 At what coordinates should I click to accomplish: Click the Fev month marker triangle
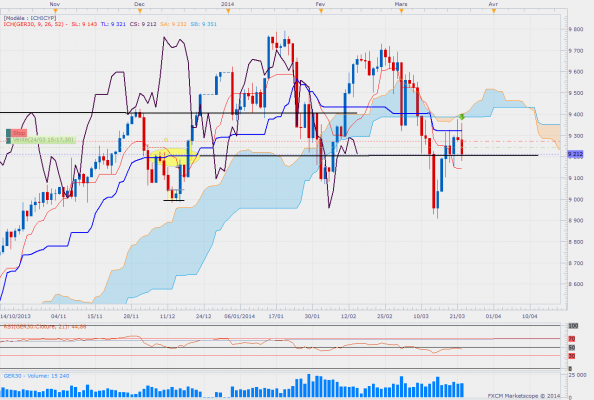[321, 11]
